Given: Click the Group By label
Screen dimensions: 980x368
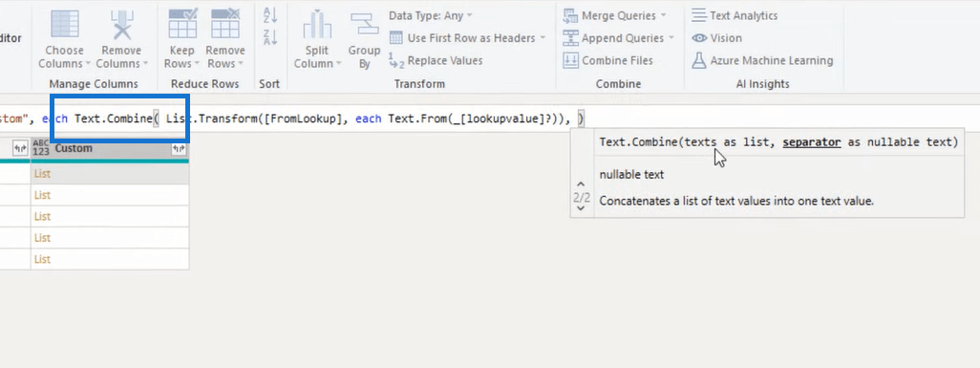Looking at the screenshot, I should point(364,57).
